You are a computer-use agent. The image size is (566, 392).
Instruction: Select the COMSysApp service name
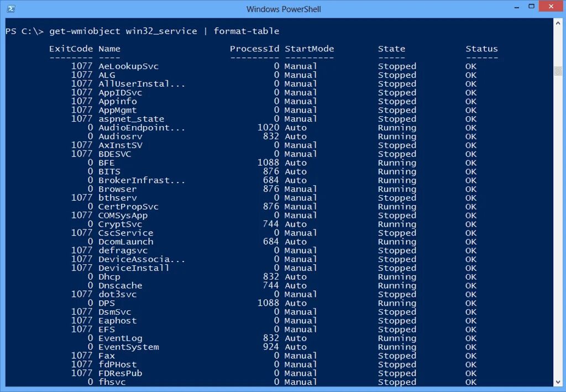pos(123,216)
